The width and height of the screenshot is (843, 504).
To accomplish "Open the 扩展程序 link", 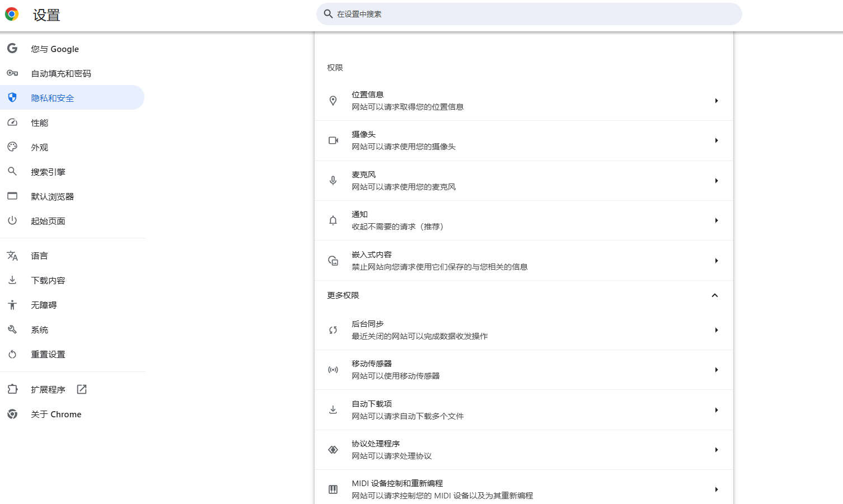I will point(72,389).
